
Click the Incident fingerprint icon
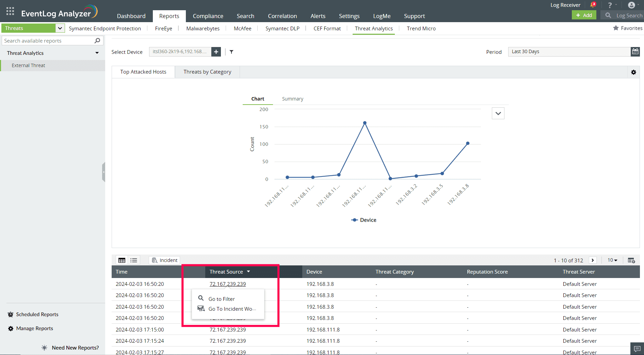(155, 260)
